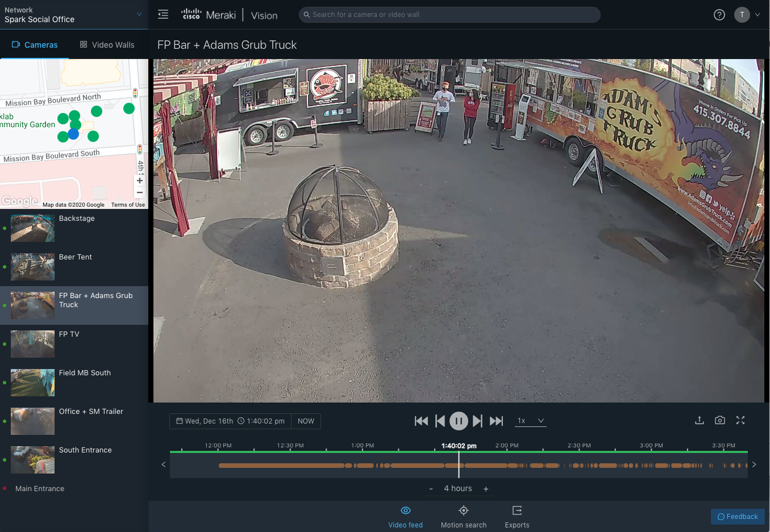Image resolution: width=770 pixels, height=532 pixels.
Task: Open the Motion search tab
Action: pyautogui.click(x=464, y=517)
